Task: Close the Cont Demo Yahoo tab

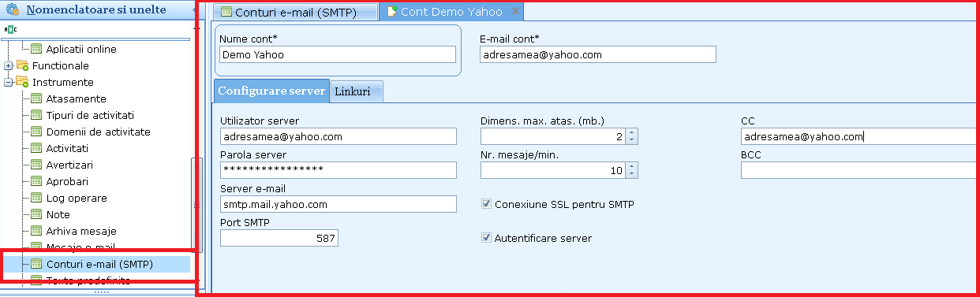Action: tap(515, 11)
